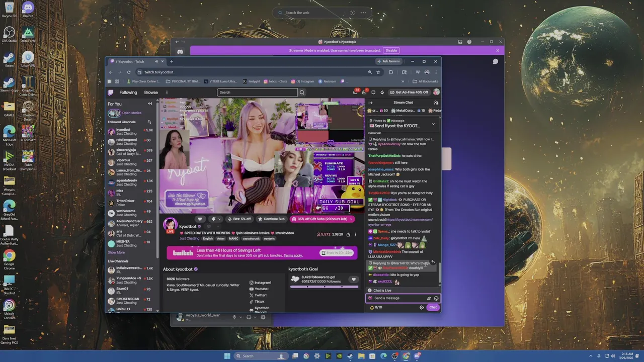Disable Discord Streamer Mode
This screenshot has width=644, height=362.
391,50
